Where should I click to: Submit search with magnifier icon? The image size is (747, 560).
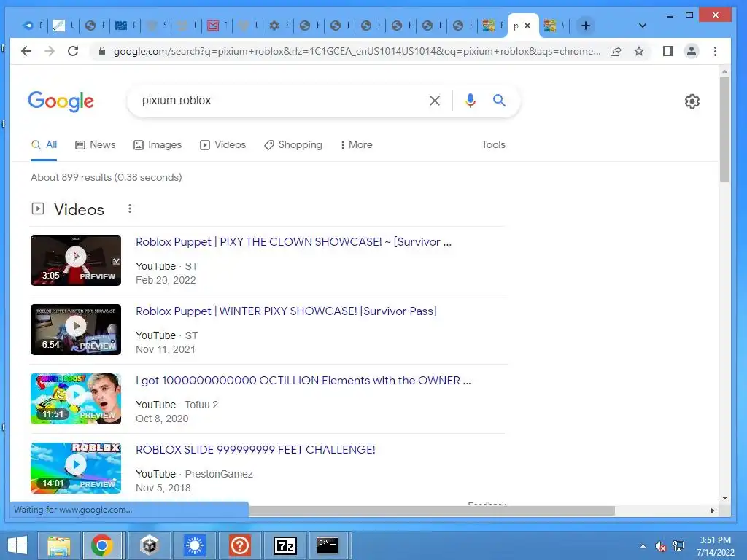(x=499, y=101)
